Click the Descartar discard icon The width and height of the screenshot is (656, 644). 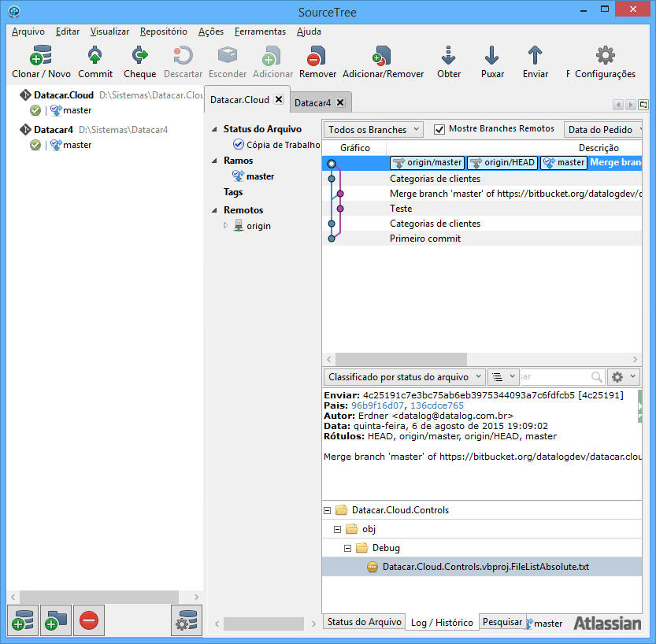click(183, 56)
